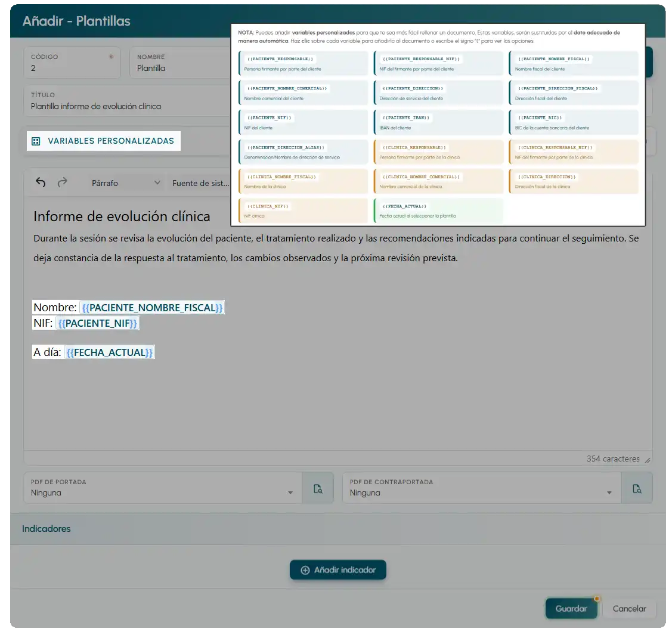This screenshot has width=672, height=638.
Task: Choose the CLINICA_NOMBRE_COMERCIAL variable
Action: click(x=438, y=181)
